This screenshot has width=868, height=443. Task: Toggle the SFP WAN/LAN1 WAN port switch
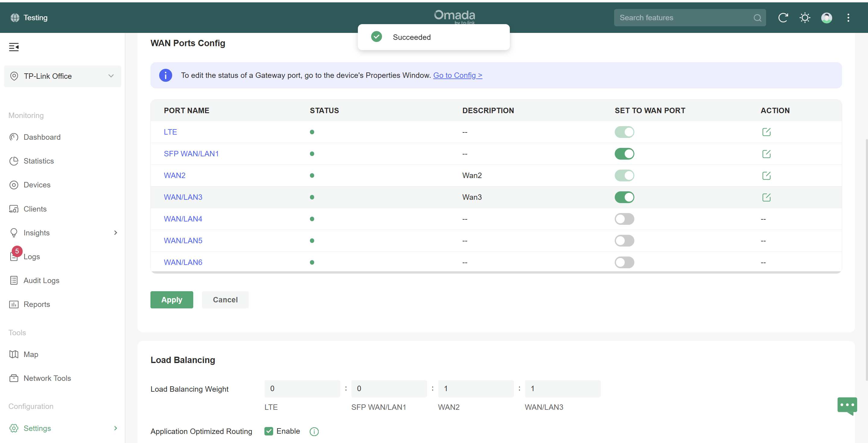(x=624, y=154)
